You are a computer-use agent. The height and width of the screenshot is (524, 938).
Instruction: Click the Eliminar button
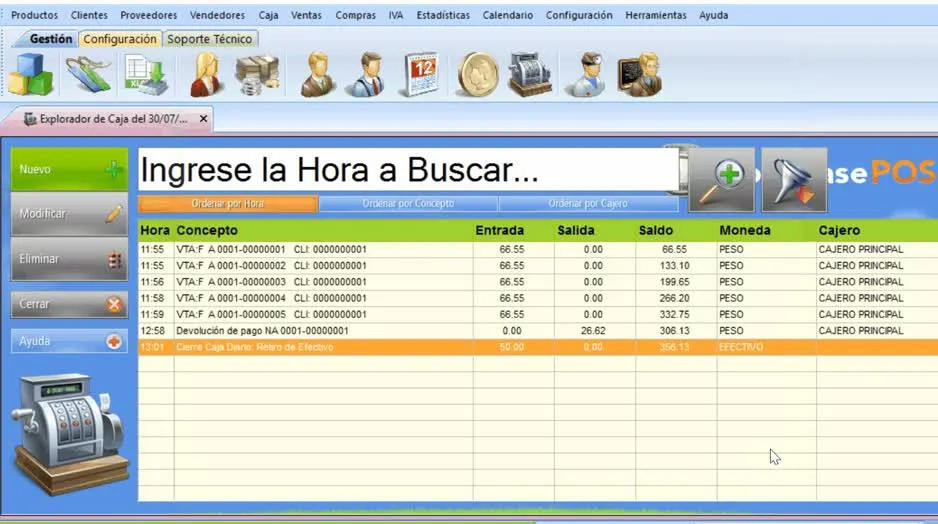click(69, 259)
